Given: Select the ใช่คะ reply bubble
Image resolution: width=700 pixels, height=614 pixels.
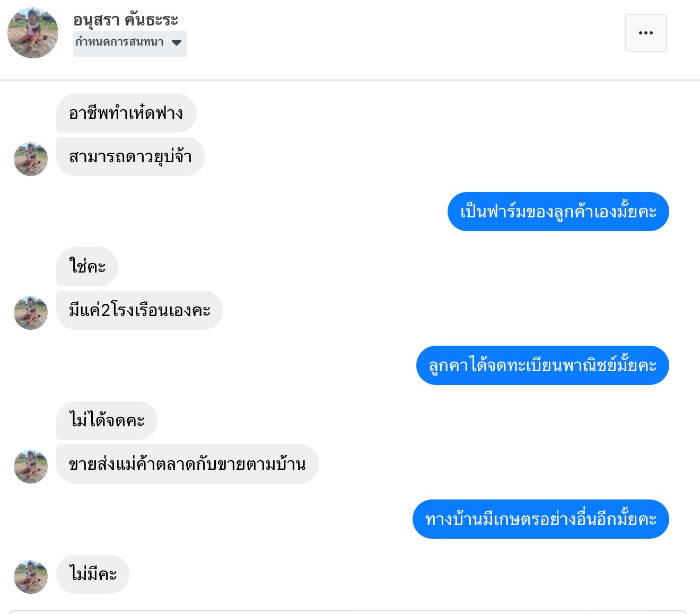Looking at the screenshot, I should 87,266.
